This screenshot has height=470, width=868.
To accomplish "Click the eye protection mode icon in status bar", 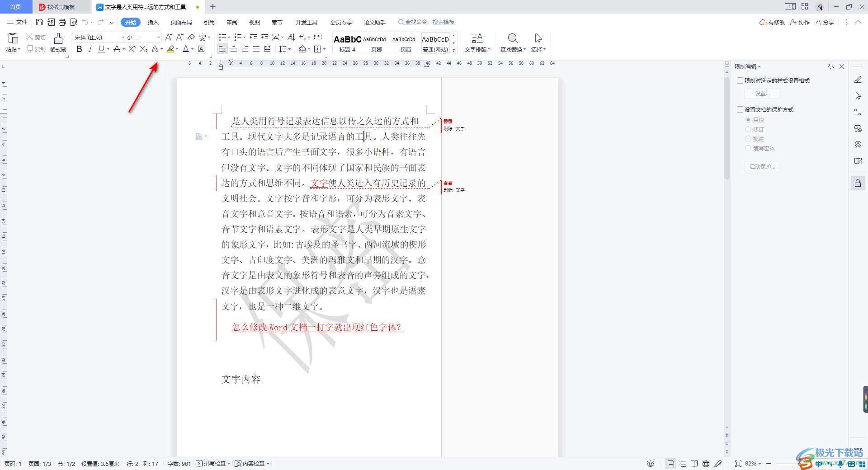I will click(650, 464).
